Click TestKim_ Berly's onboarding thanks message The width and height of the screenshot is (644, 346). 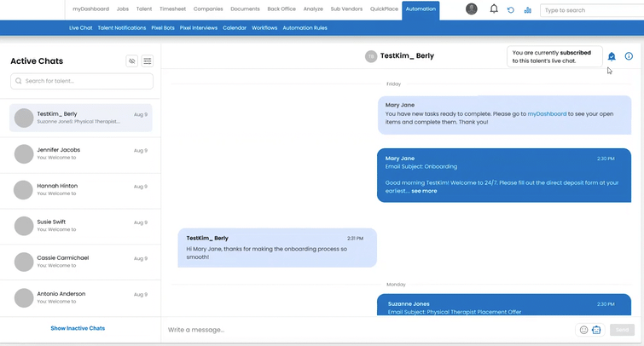pos(277,248)
